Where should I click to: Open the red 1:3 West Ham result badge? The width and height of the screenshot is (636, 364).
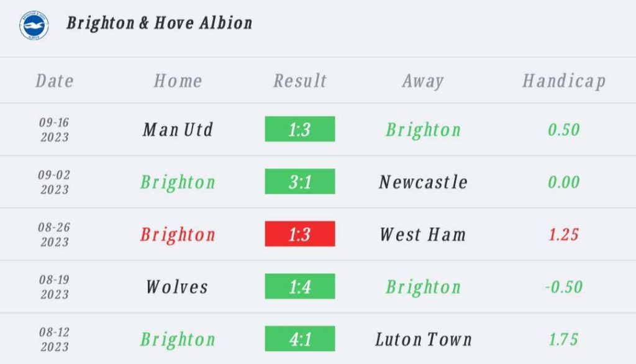coord(300,234)
